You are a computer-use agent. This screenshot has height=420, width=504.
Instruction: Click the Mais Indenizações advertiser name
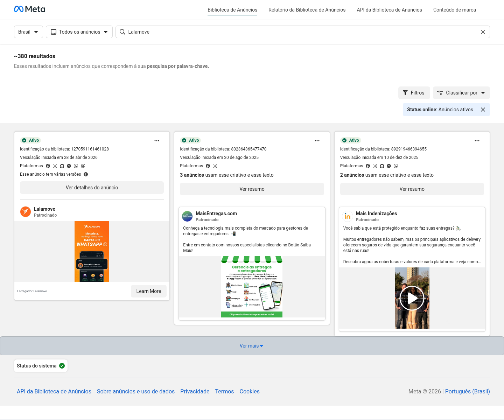click(x=376, y=213)
